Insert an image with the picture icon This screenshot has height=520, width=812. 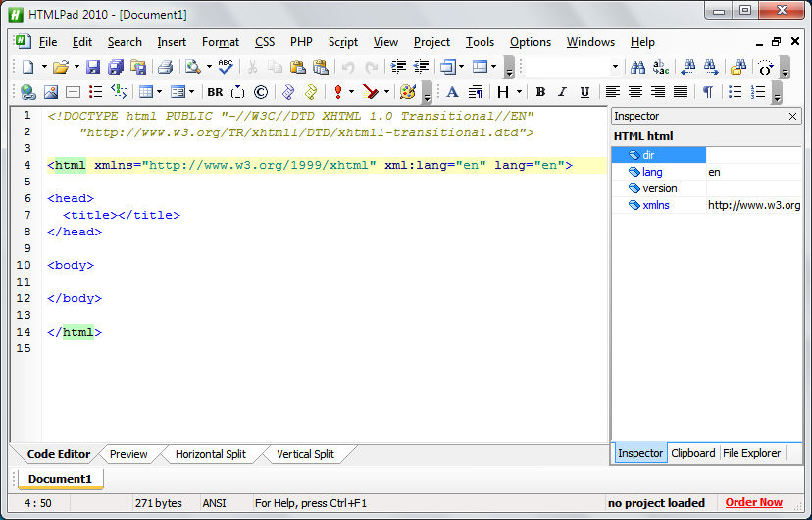tap(51, 92)
